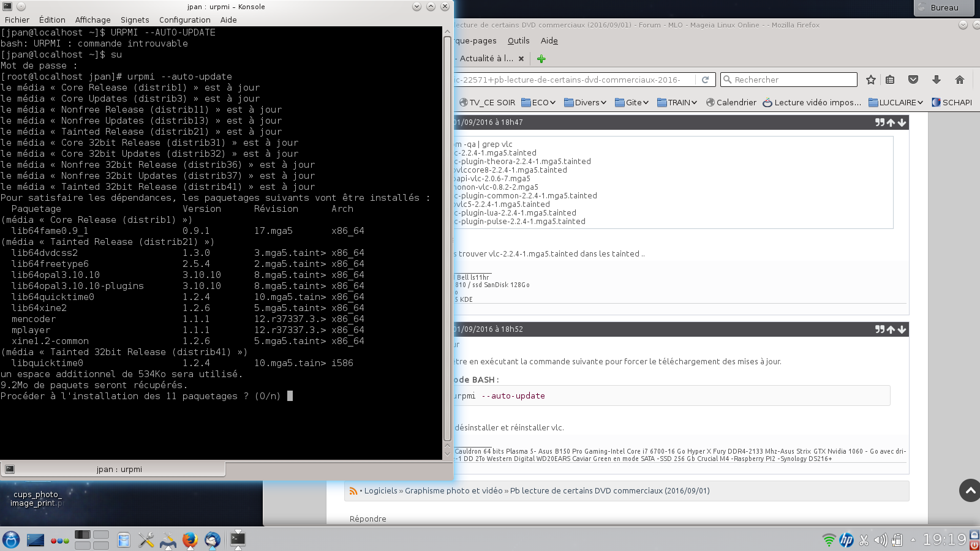Launch Thunderbird from the panel
This screenshot has height=551, width=980.
pyautogui.click(x=212, y=539)
